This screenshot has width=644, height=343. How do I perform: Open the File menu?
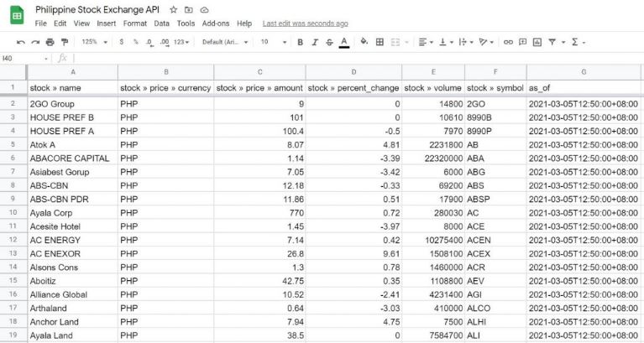pos(40,23)
